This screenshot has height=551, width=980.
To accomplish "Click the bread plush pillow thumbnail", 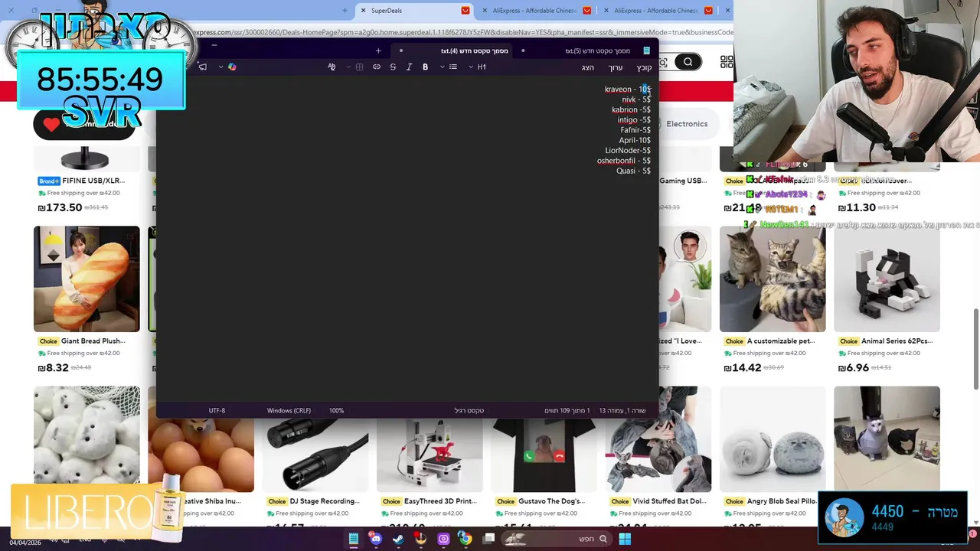I will point(87,279).
